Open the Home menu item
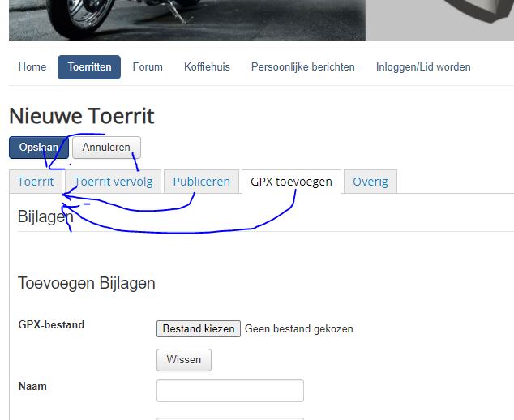The width and height of the screenshot is (514, 420). (32, 66)
